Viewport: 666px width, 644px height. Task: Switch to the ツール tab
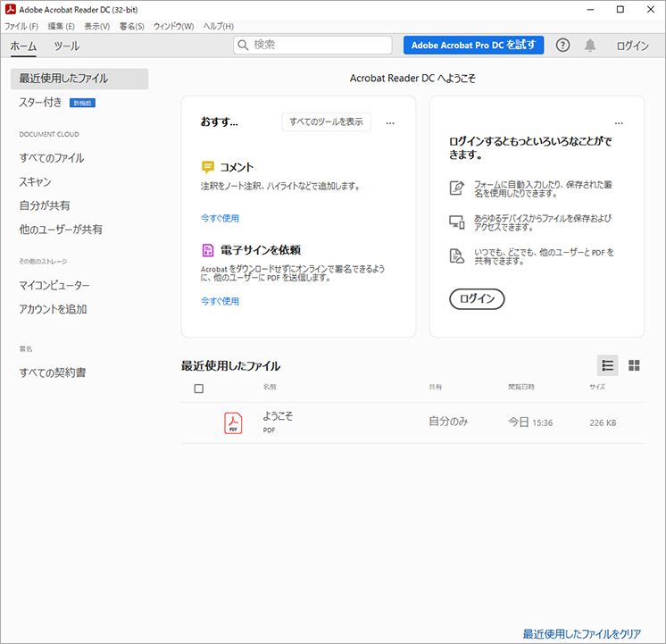pos(67,46)
